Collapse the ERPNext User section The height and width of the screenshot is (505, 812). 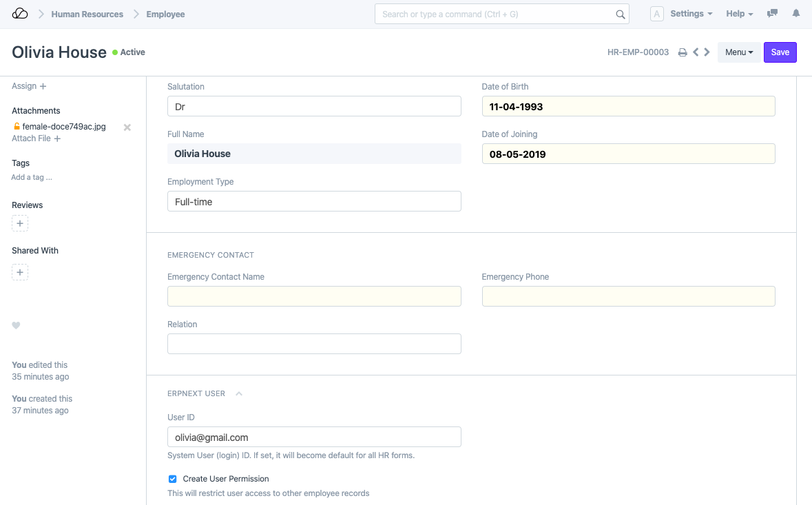[x=239, y=394]
